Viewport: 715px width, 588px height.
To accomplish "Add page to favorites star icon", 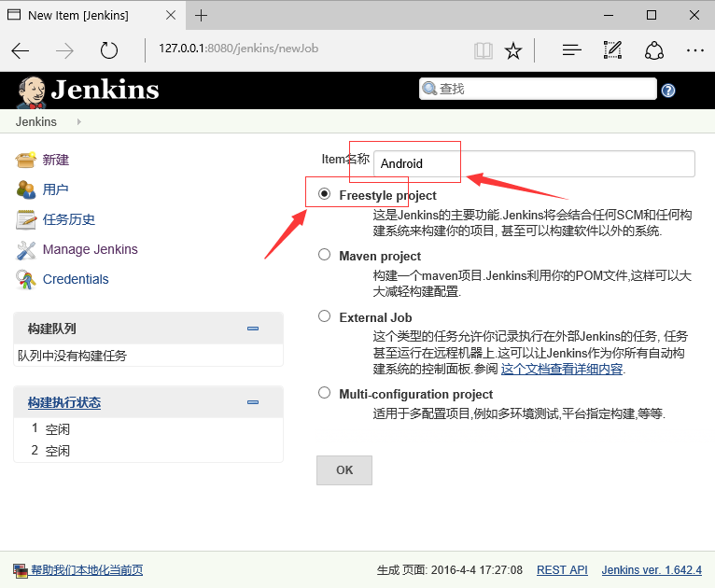I will (513, 50).
